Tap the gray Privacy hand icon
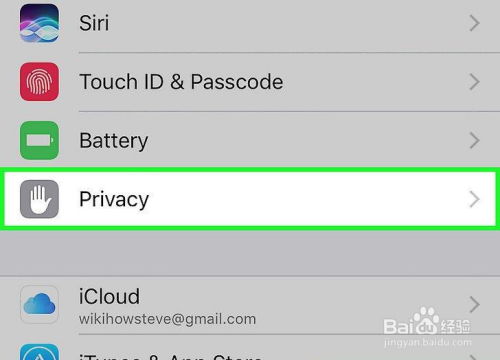500x360 pixels. point(39,199)
